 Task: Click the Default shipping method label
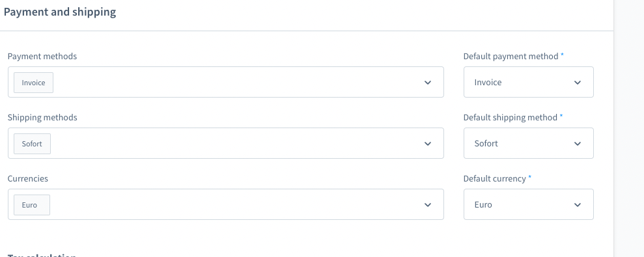511,117
